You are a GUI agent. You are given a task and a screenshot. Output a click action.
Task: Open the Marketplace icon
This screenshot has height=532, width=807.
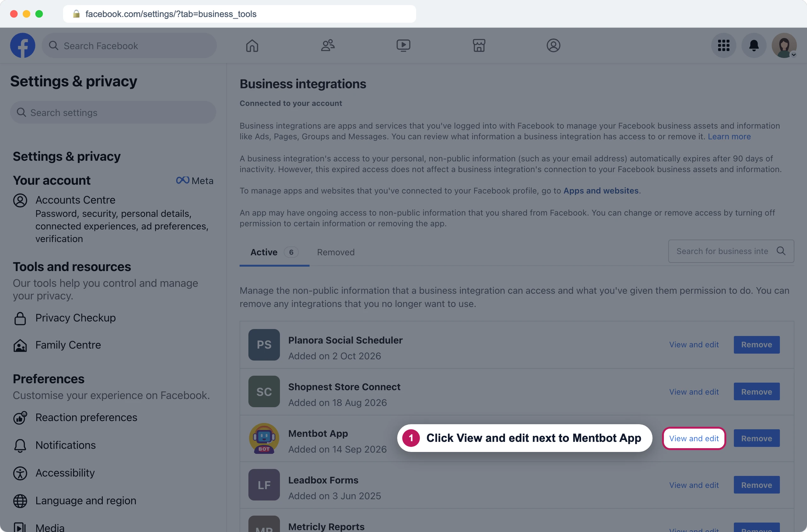479,45
